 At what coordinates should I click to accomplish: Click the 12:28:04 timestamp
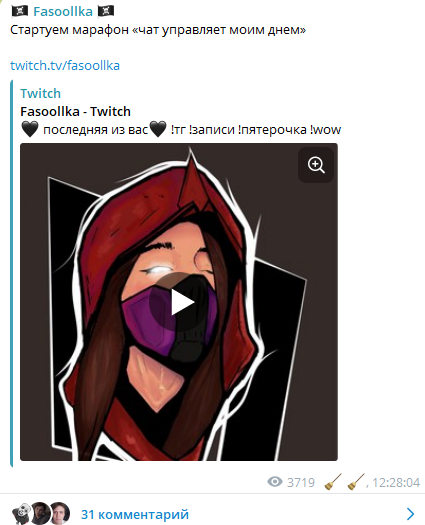pos(396,482)
